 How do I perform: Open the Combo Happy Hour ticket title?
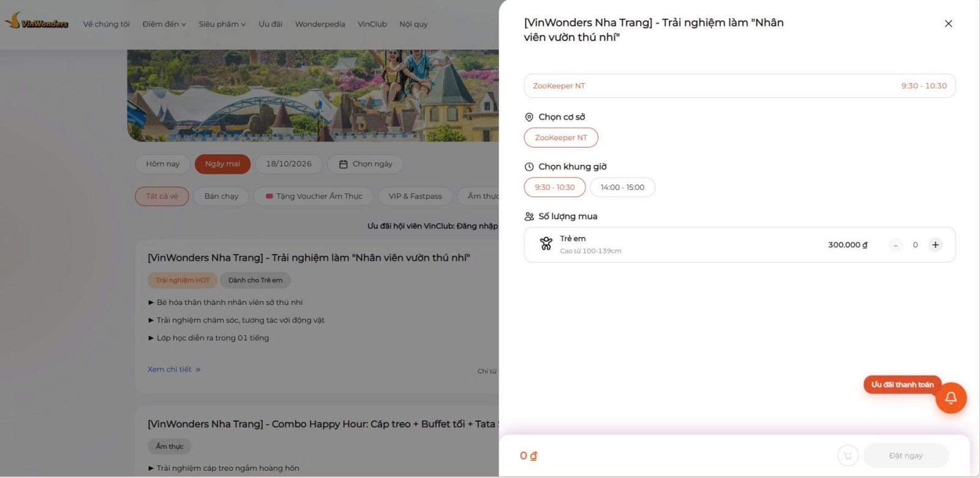pyautogui.click(x=323, y=424)
